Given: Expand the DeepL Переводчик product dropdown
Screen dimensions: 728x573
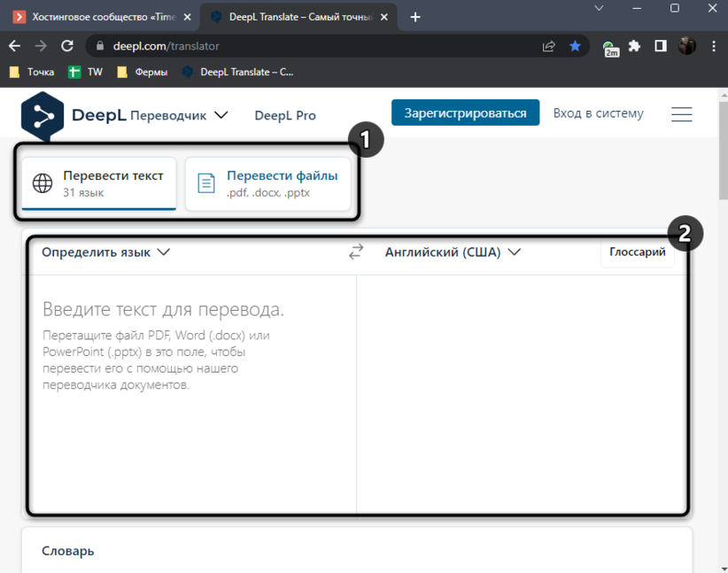Looking at the screenshot, I should [x=179, y=115].
